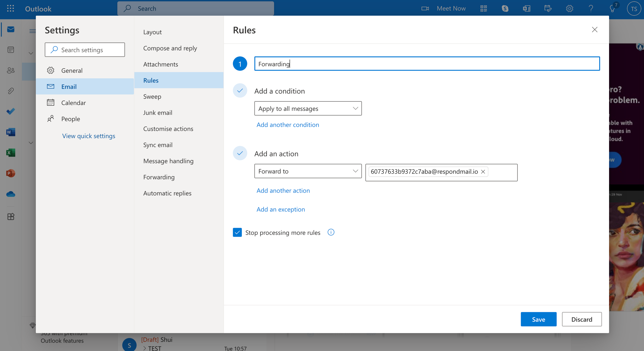
Task: Click Add an exception link
Action: coord(281,209)
